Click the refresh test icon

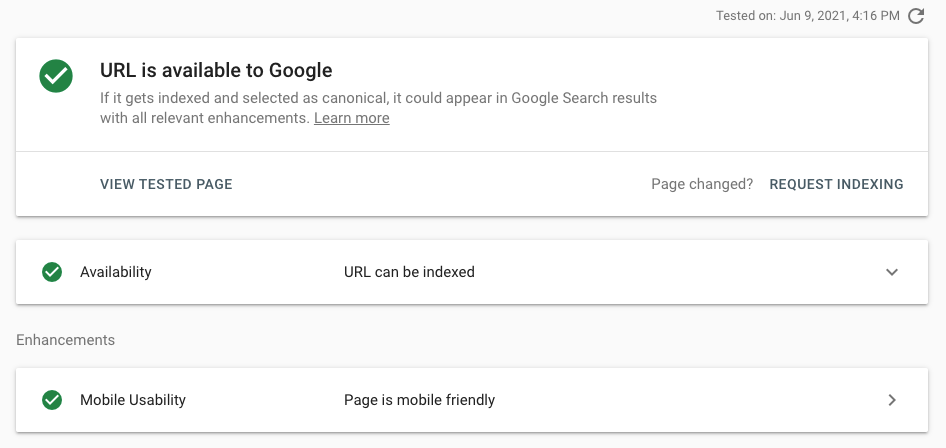(x=916, y=16)
